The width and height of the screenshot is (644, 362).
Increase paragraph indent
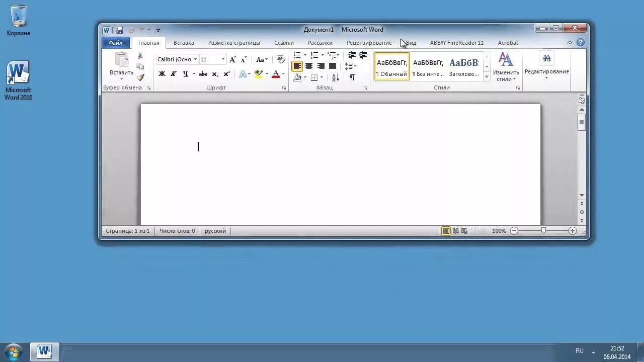(363, 55)
